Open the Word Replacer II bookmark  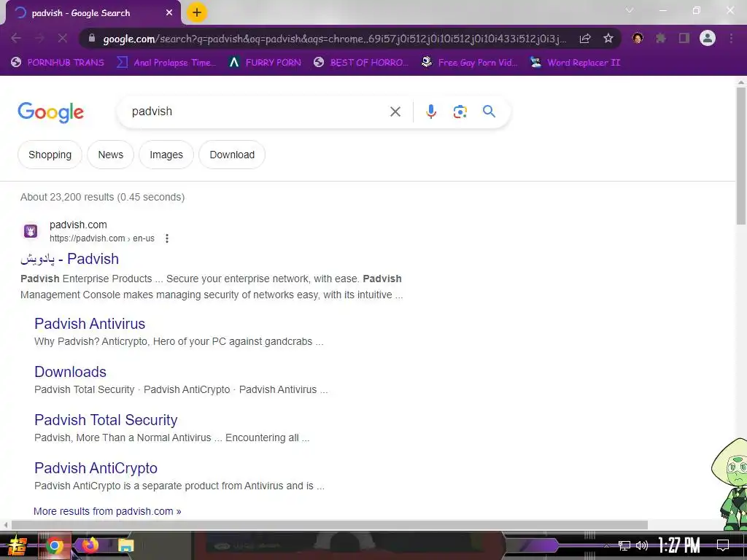[576, 63]
